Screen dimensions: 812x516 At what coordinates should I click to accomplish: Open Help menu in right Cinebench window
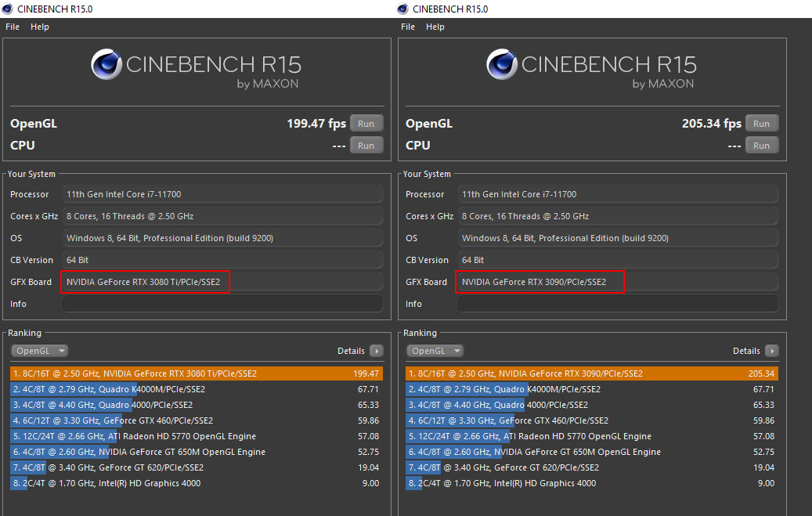(x=435, y=27)
